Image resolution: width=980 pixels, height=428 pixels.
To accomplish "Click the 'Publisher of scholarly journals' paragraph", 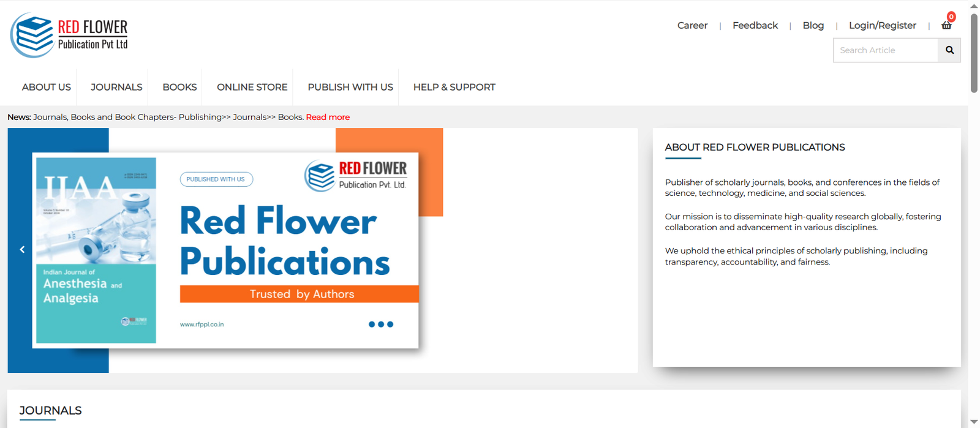I will click(802, 187).
